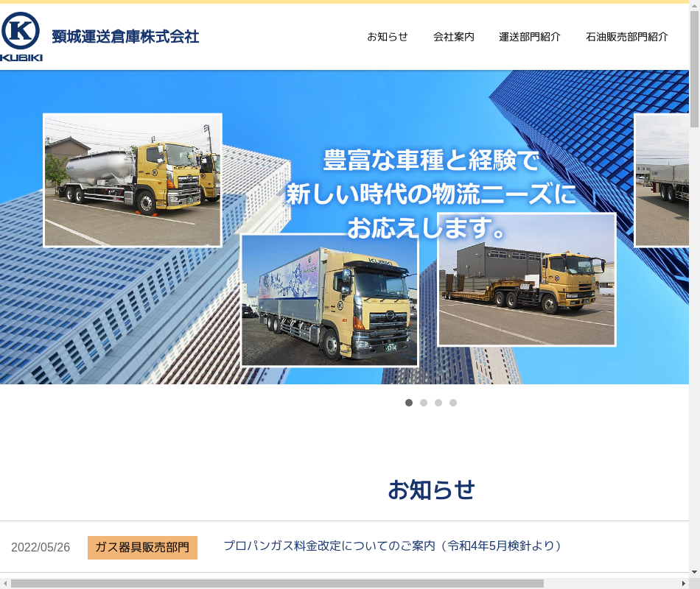Select the low-bed trailer truck photo
The width and height of the screenshot is (700, 589).
pyautogui.click(x=526, y=280)
